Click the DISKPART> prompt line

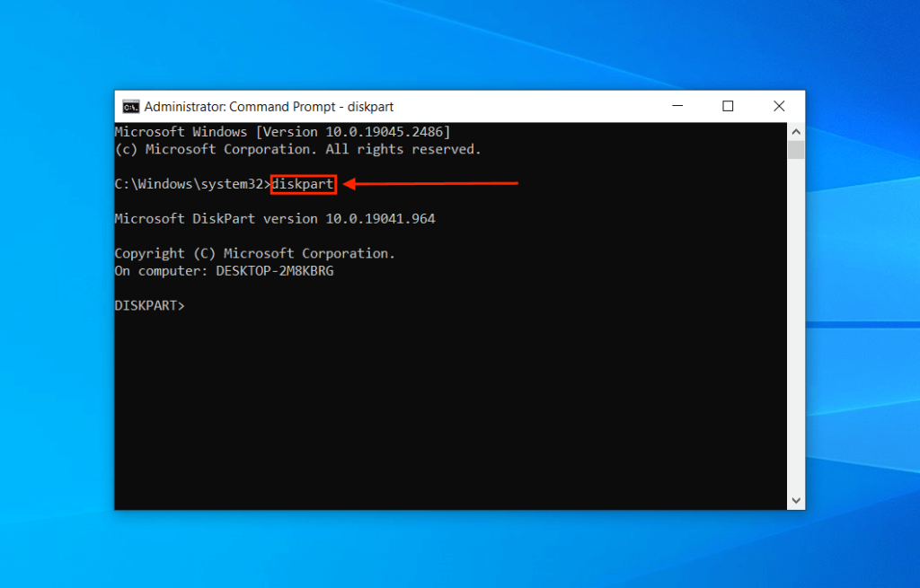[149, 304]
